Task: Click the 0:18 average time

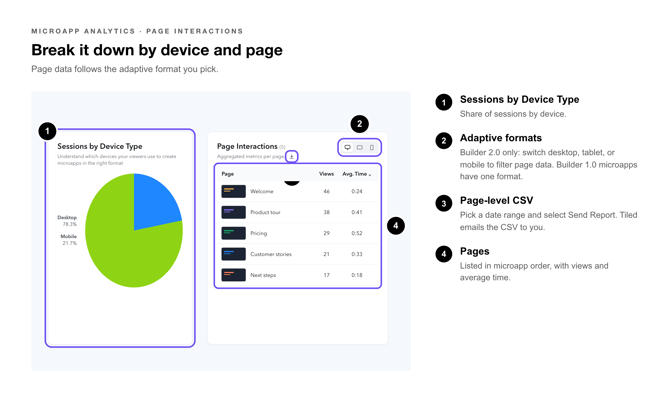Action: tap(357, 275)
